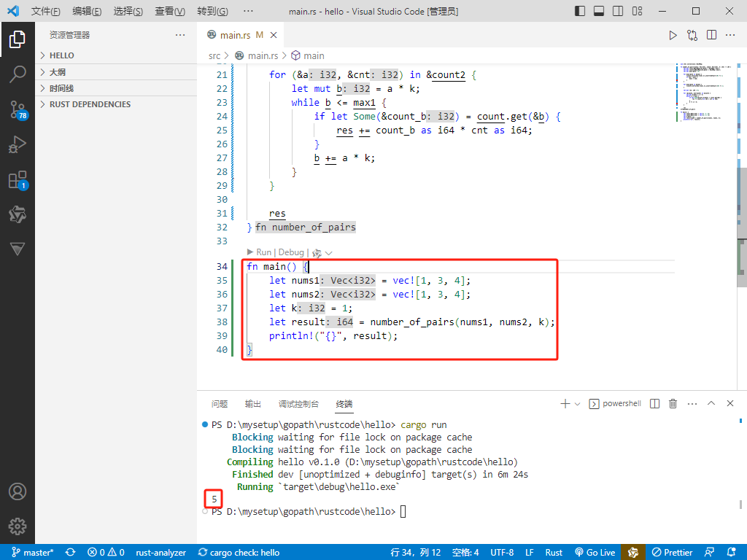Open the master* branch status item

[32, 553]
